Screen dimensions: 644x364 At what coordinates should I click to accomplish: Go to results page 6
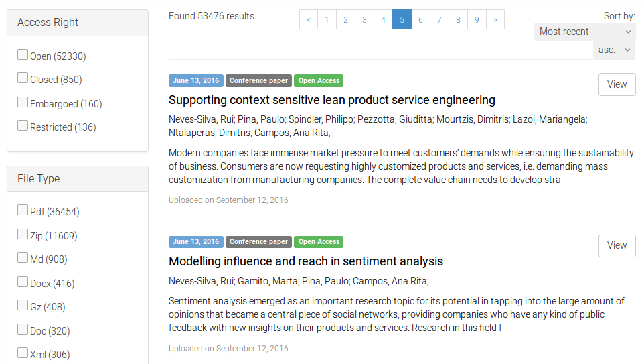[x=420, y=20]
